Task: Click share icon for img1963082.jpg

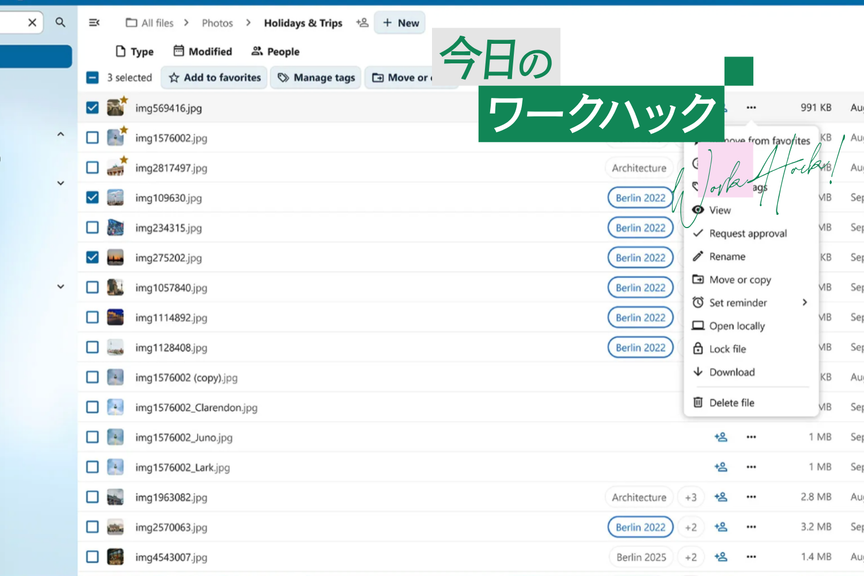Action: (720, 497)
